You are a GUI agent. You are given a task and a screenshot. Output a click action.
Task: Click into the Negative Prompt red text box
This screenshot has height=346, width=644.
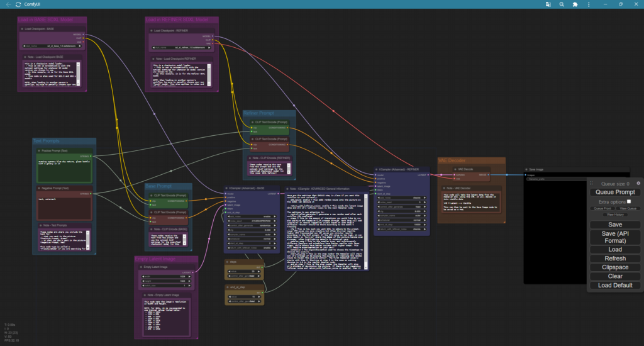coord(65,208)
